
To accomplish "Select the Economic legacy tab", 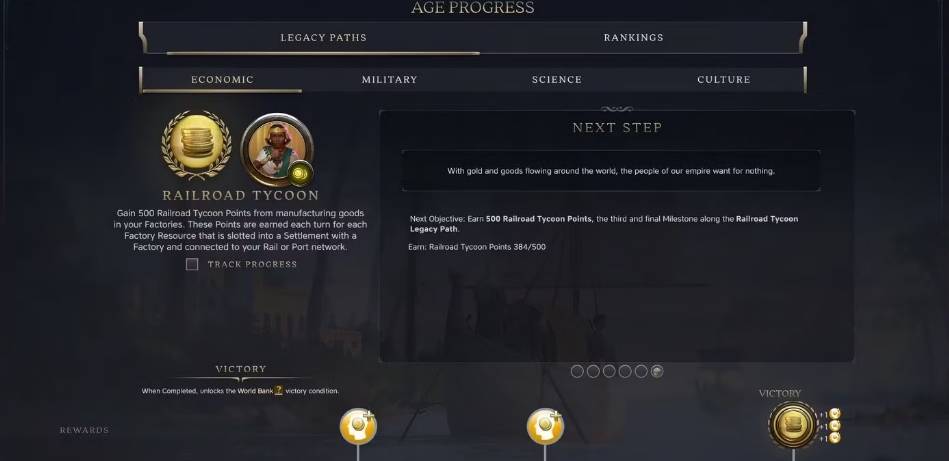I will (x=222, y=80).
